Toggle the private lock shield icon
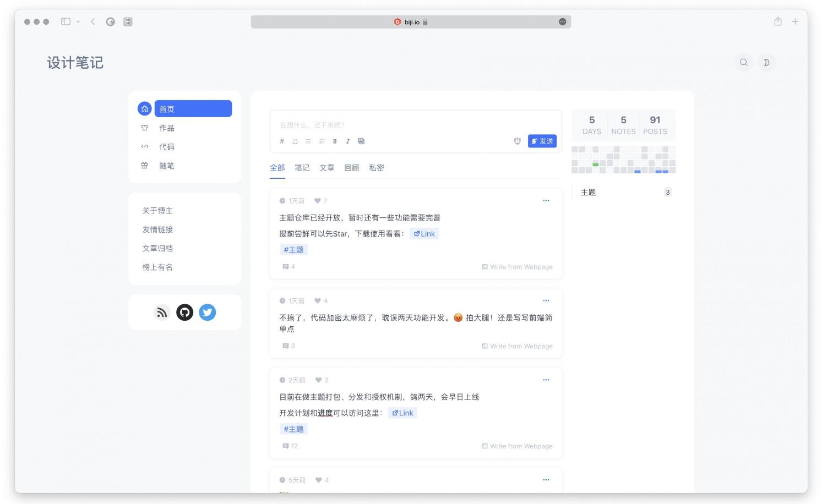This screenshot has height=504, width=822. [518, 141]
